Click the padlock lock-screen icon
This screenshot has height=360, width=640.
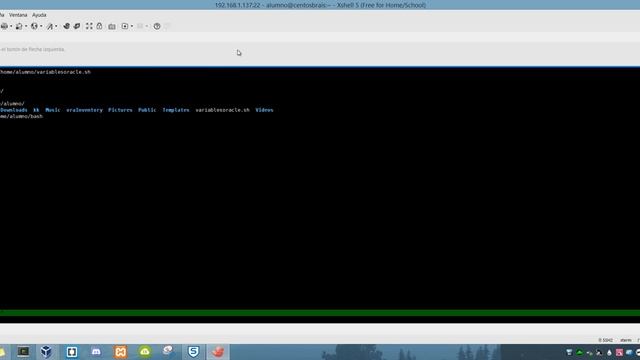pyautogui.click(x=99, y=26)
